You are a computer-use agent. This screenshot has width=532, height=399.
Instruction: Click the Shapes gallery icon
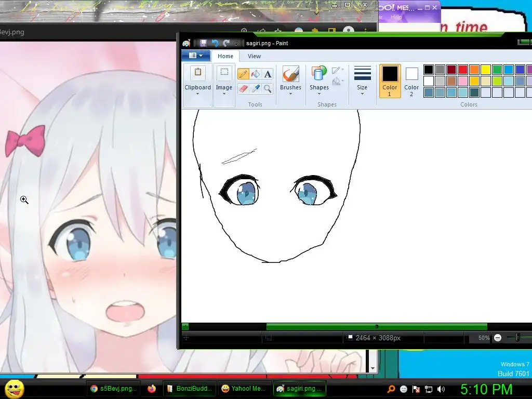[x=318, y=74]
